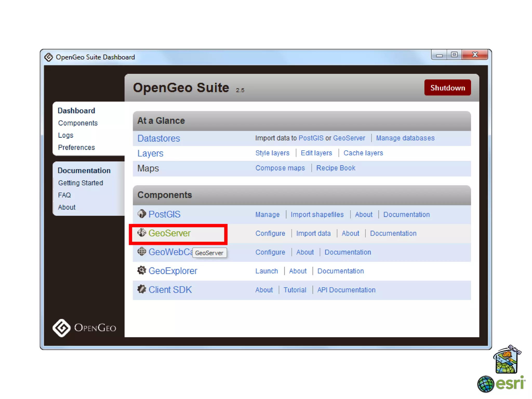Screen dimensions: 532x399
Task: Click the GeoWebCache grid globe icon
Action: tap(142, 251)
